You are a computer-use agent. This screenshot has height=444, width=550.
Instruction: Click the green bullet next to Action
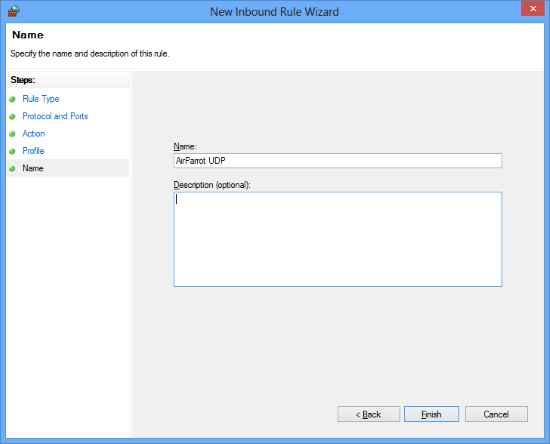[12, 134]
